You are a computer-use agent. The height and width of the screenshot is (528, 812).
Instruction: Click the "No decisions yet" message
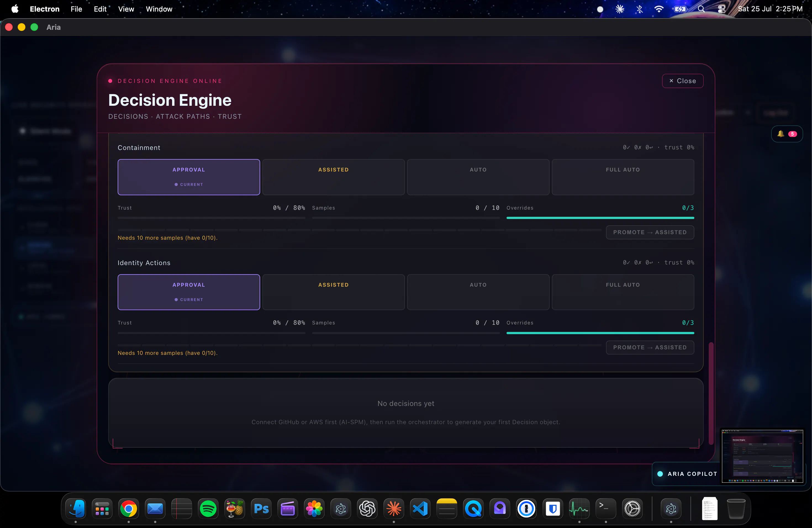pyautogui.click(x=406, y=403)
